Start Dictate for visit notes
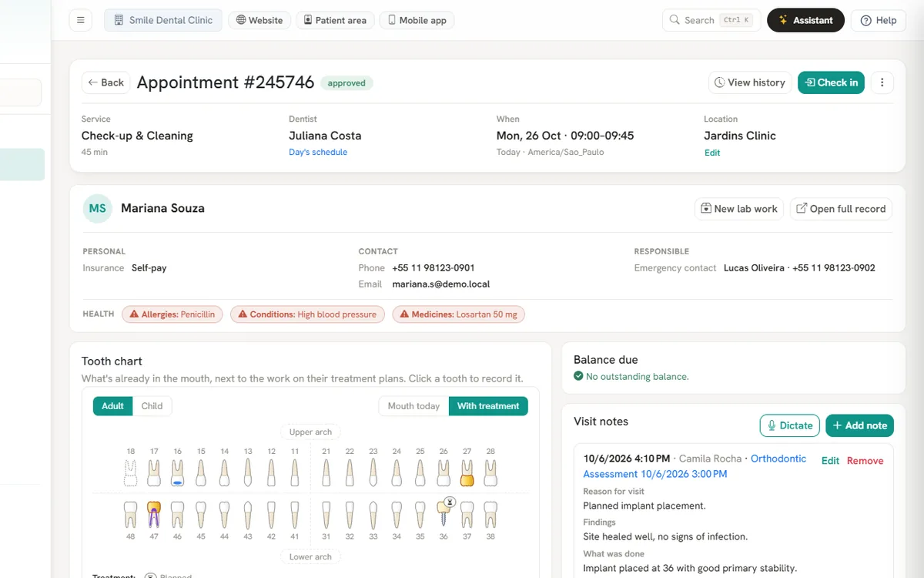 tap(789, 425)
